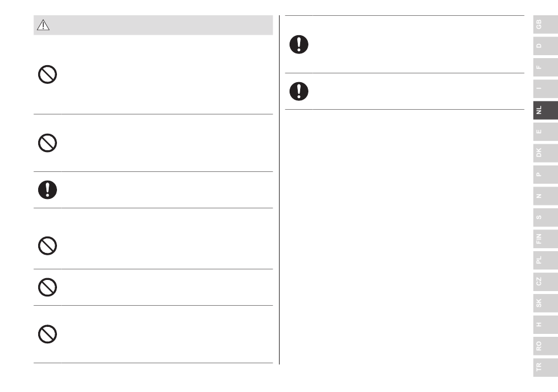Click the exclamation icon in left column
This screenshot has height=392, width=558.
(48, 190)
